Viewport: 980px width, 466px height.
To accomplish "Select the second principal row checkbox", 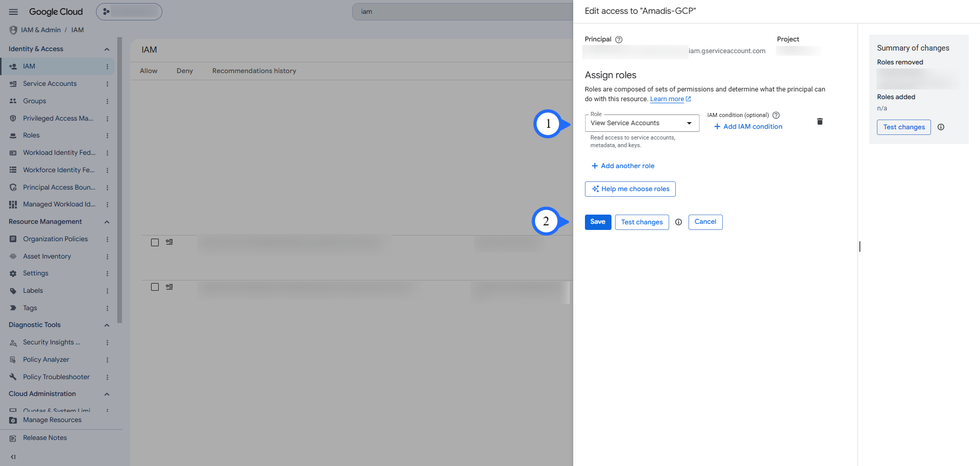I will coord(155,287).
